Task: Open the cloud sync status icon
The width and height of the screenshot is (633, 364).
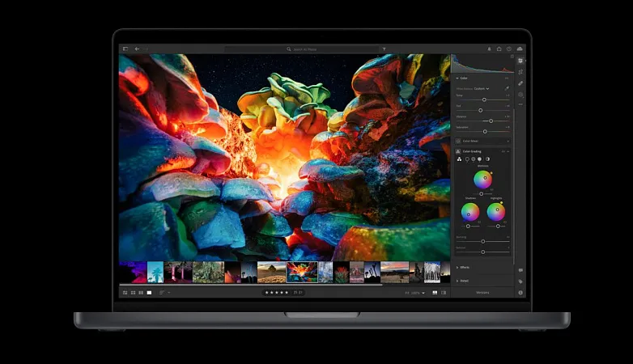Action: pos(520,49)
